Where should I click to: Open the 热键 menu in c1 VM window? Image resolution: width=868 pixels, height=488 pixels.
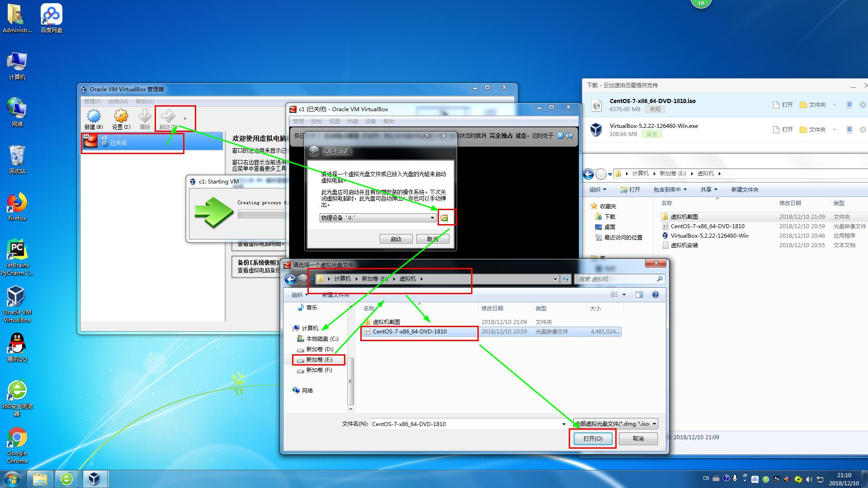352,121
